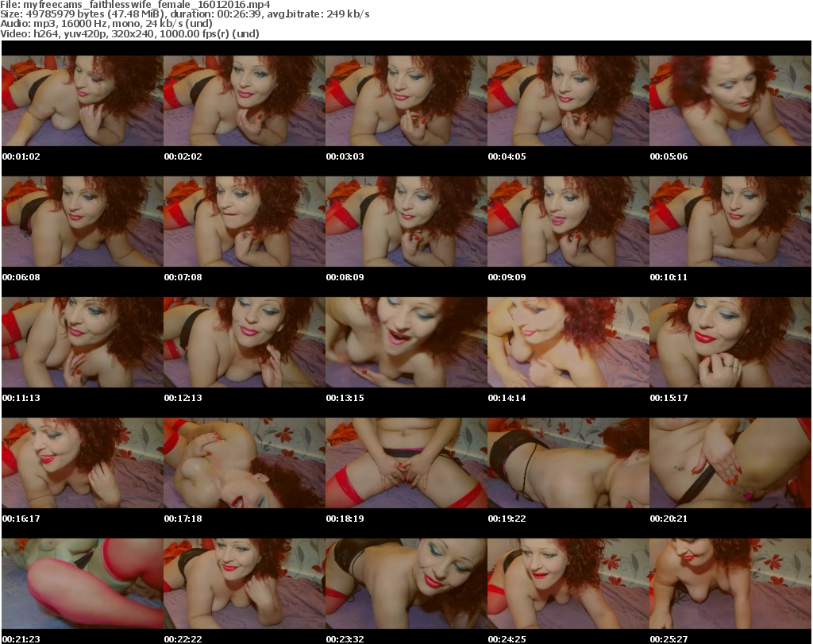
Task: Click the 00:13:15 time text
Action: pos(345,398)
